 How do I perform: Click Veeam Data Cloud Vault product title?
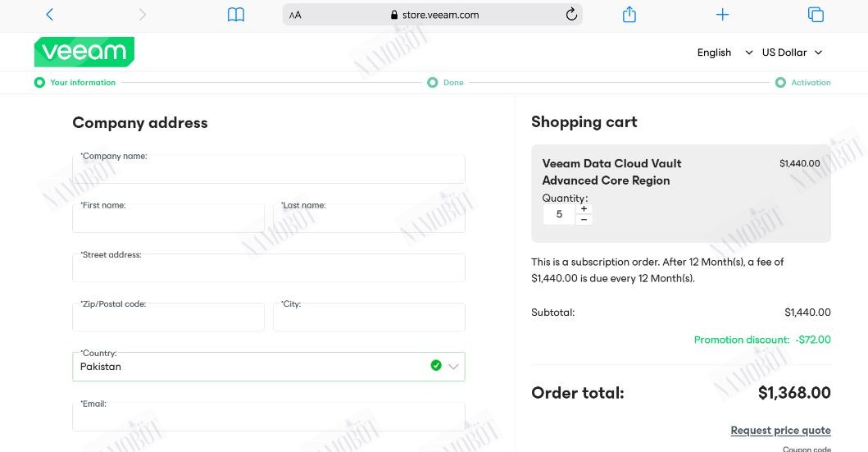coord(611,171)
